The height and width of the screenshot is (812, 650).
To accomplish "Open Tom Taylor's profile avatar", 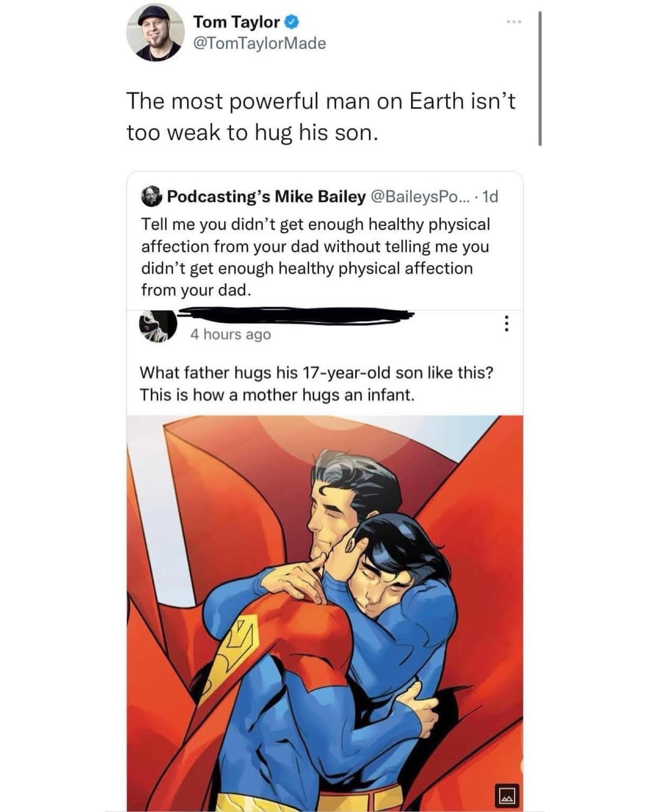I will click(x=154, y=34).
